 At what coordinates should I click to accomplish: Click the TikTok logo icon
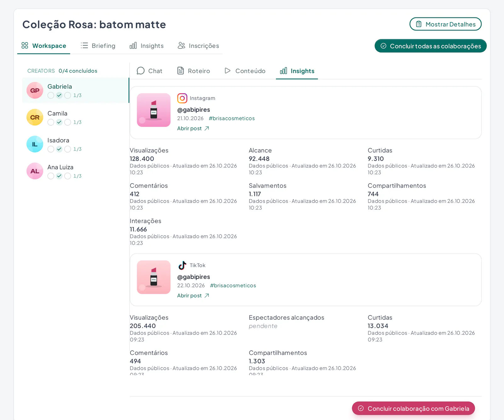tap(182, 265)
